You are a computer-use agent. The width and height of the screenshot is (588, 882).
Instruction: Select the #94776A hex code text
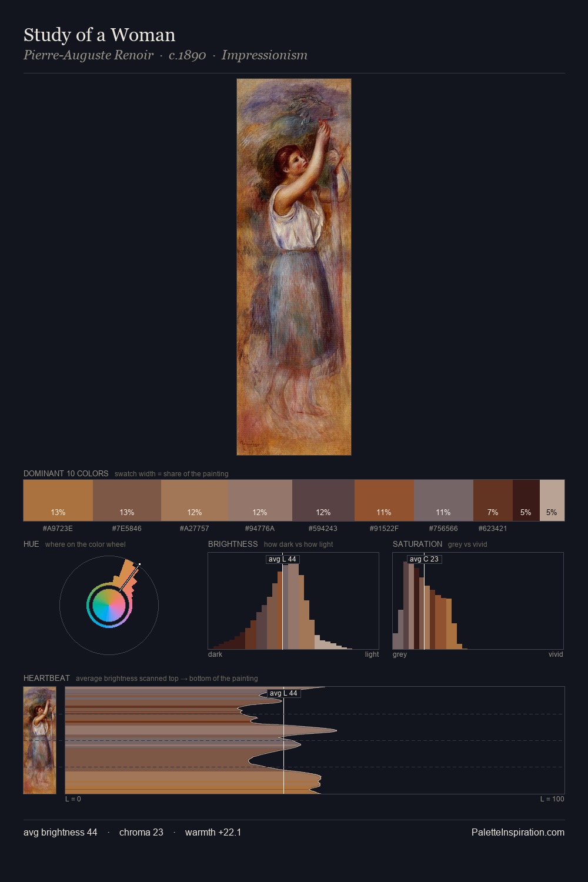260,529
